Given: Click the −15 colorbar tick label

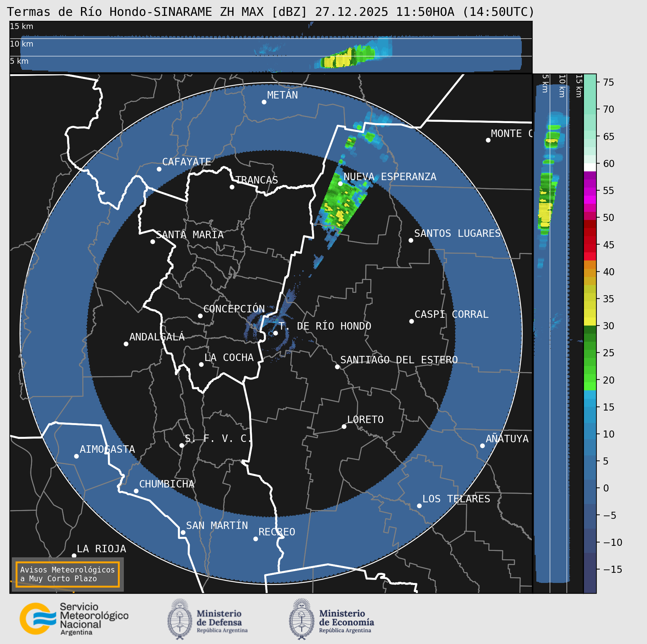Looking at the screenshot, I should coord(612,569).
